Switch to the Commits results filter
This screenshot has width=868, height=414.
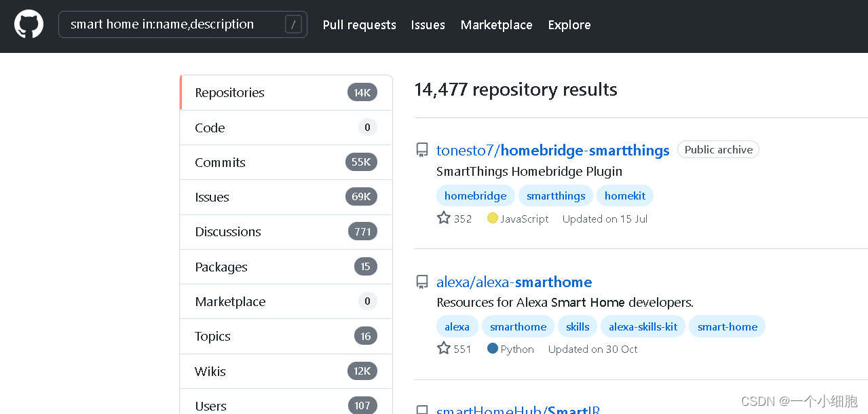click(x=286, y=162)
